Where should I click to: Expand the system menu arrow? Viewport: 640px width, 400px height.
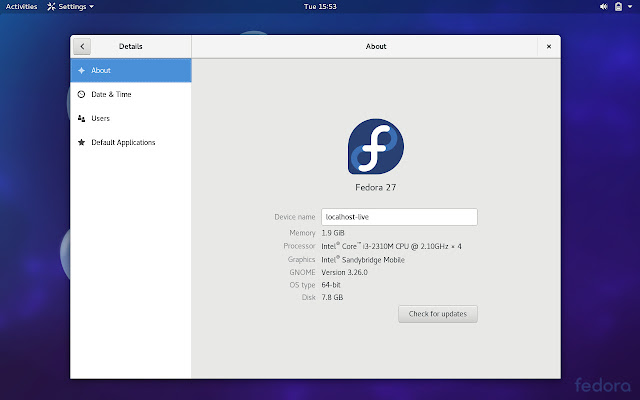click(630, 7)
